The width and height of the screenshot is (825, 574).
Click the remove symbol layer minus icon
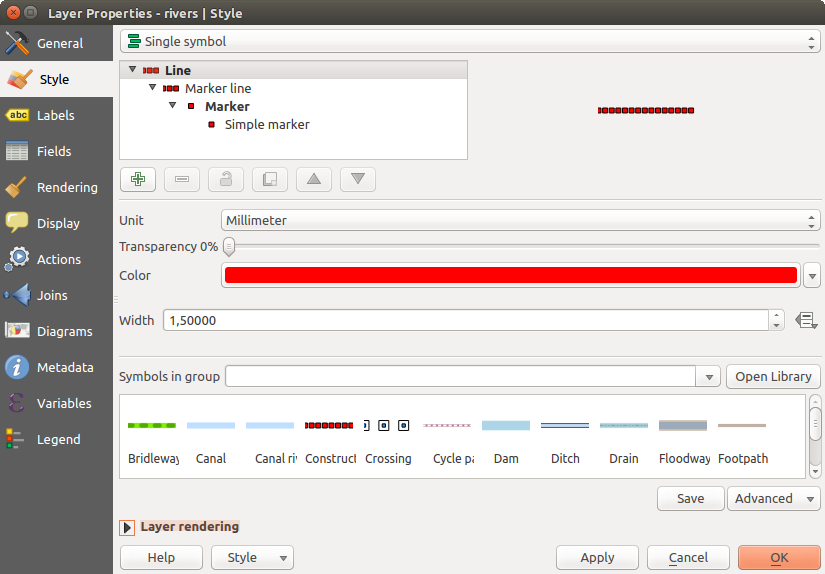pos(182,179)
